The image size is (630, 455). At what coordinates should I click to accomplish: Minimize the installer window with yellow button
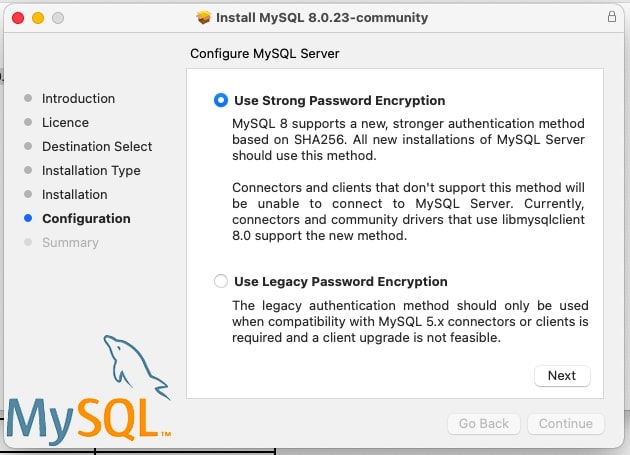click(38, 18)
